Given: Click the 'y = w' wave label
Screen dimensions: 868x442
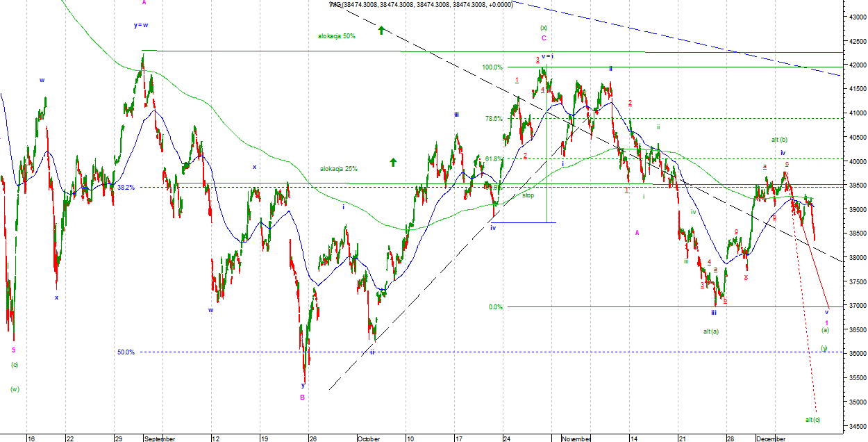Looking at the screenshot, I should 141,25.
